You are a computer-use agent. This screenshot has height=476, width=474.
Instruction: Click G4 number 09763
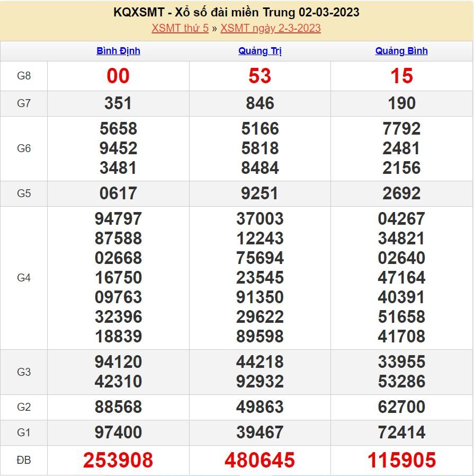pos(118,297)
